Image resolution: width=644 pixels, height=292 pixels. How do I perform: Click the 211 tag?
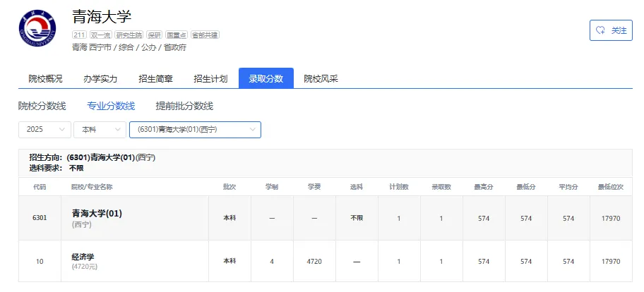coord(79,35)
